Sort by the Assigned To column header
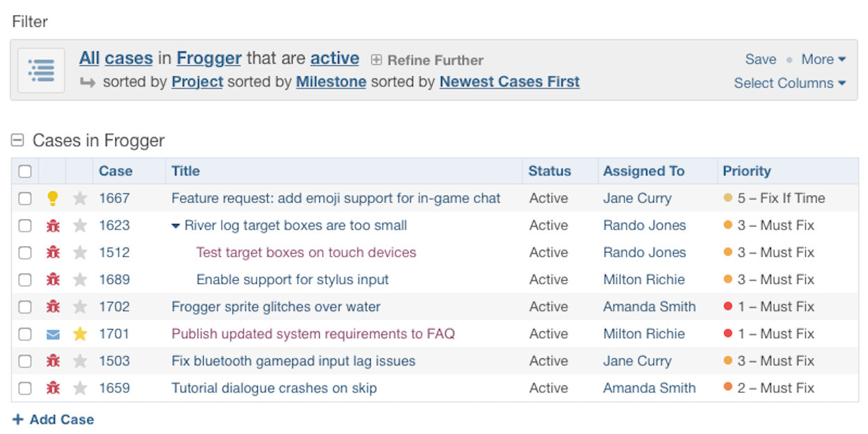The image size is (868, 434). coord(643,171)
